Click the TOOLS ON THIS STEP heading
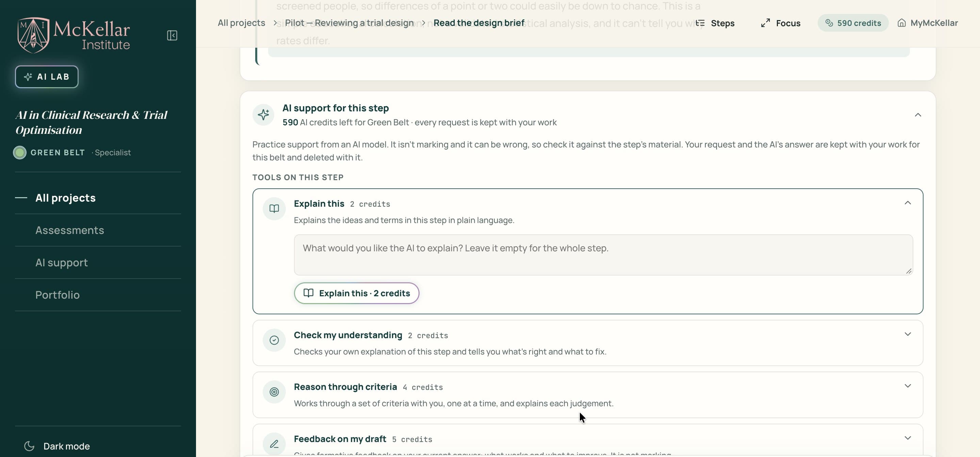This screenshot has width=980, height=457. pos(298,177)
